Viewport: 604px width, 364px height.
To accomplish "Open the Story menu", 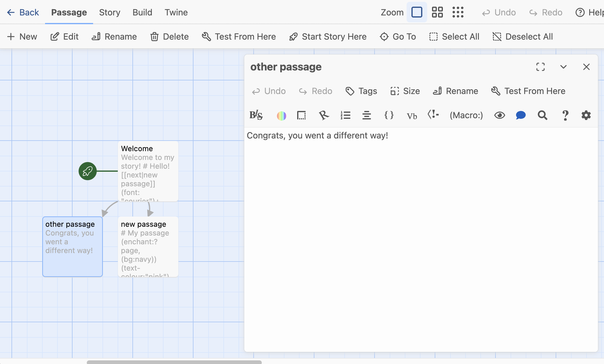I will 109,12.
